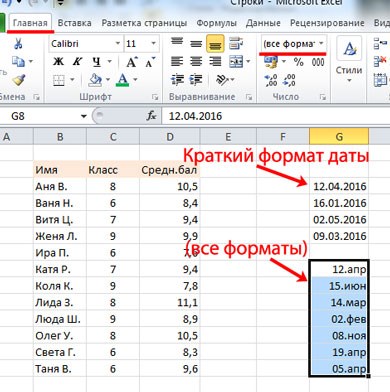The image size is (390, 392).
Task: Click header cell Класс
Action: 113,170
